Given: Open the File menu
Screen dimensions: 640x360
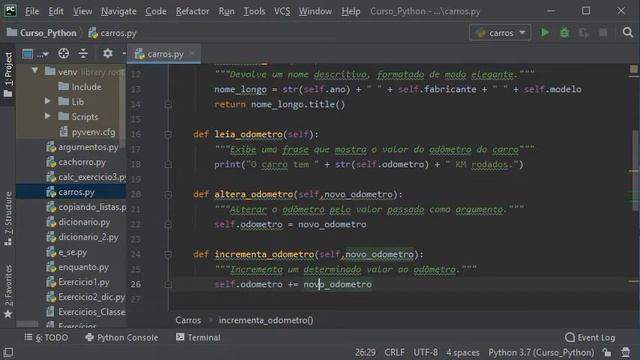Looking at the screenshot, I should [32, 11].
